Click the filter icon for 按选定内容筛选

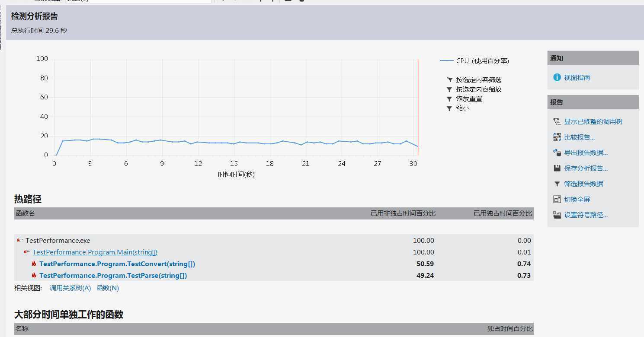pyautogui.click(x=449, y=80)
